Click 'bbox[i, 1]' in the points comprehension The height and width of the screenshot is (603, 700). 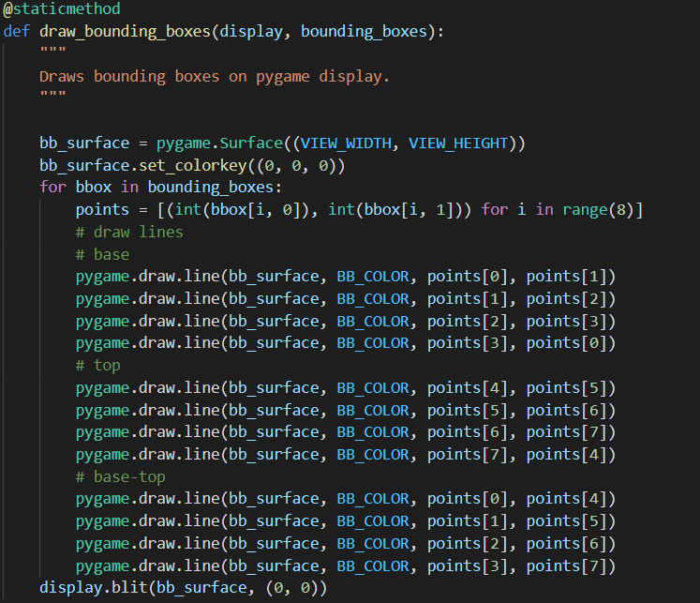pyautogui.click(x=409, y=210)
